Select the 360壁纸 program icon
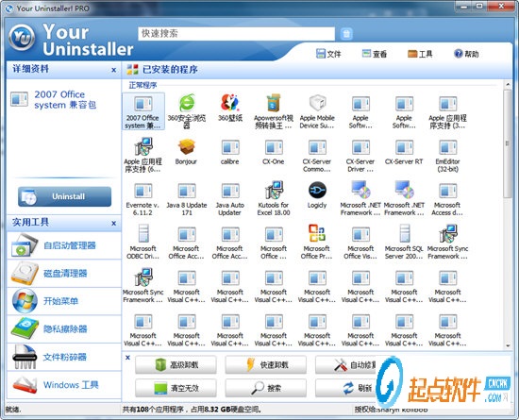 tap(230, 103)
